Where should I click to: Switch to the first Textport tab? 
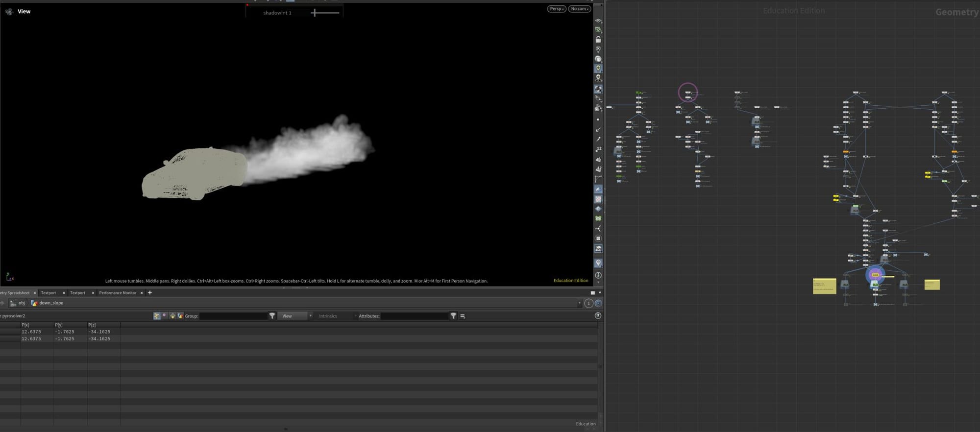coord(48,293)
